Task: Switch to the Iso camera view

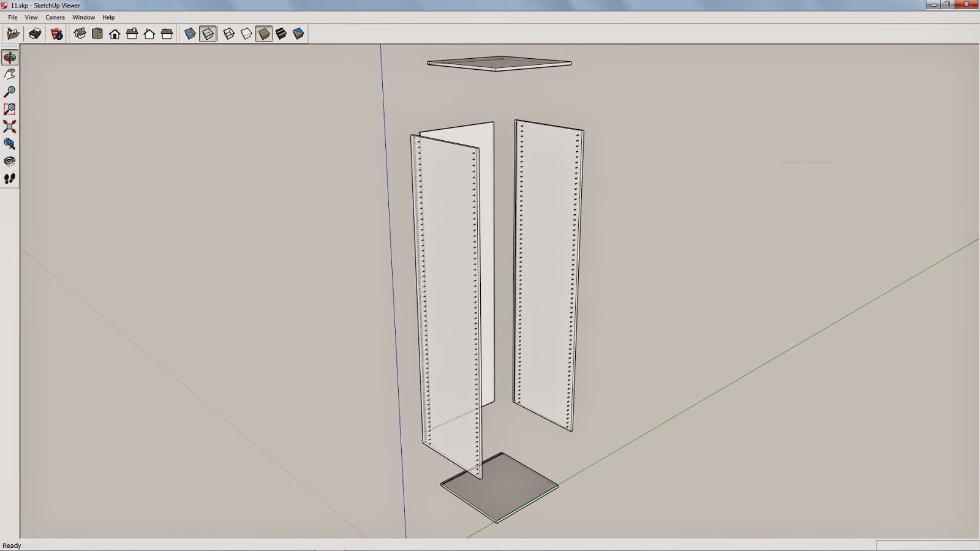Action: point(80,34)
